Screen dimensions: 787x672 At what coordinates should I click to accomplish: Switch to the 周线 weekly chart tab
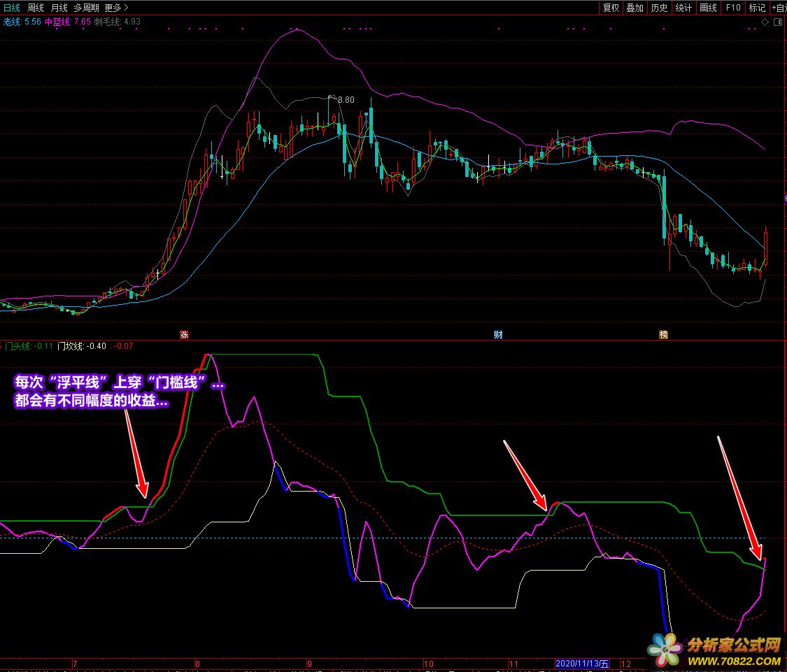tap(35, 8)
